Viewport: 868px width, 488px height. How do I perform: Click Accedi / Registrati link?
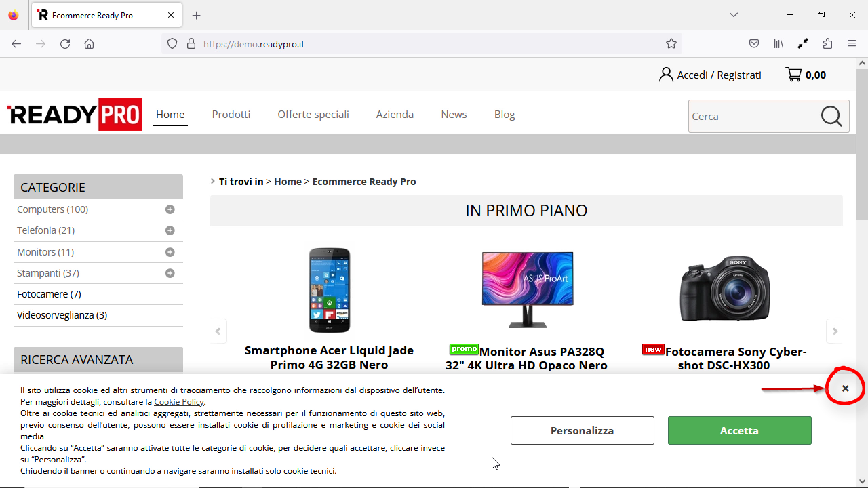point(719,75)
